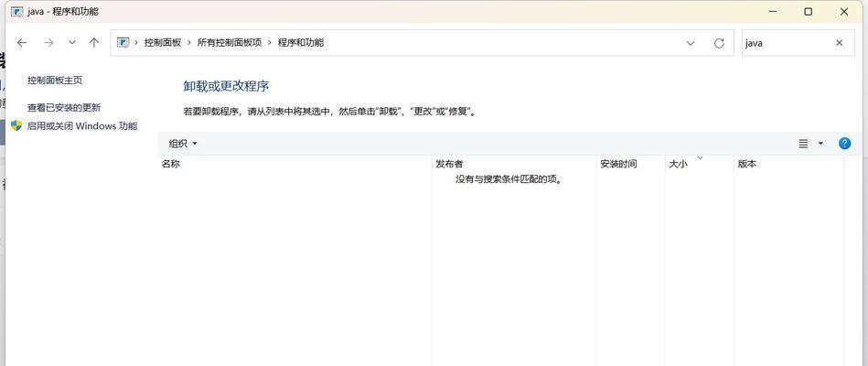Close the 程序和功能 window
The width and height of the screenshot is (868, 366).
(844, 12)
